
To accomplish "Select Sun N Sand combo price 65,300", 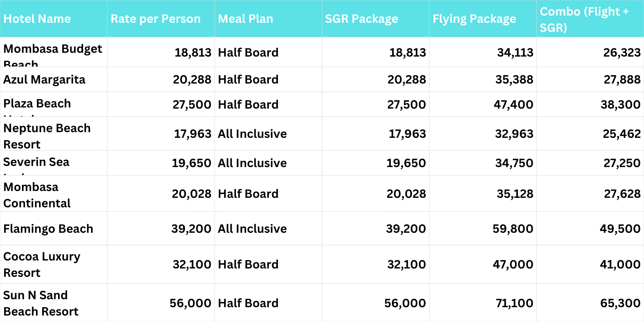I will click(620, 303).
